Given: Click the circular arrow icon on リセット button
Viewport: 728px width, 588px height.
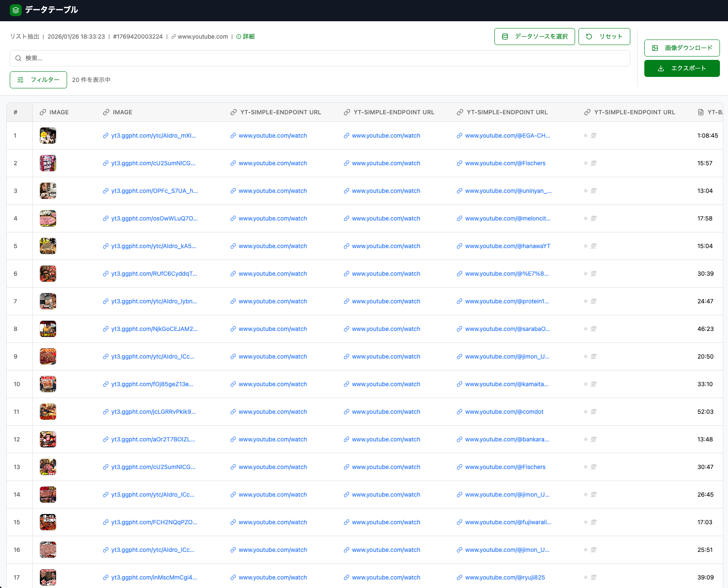Looking at the screenshot, I should tap(589, 37).
